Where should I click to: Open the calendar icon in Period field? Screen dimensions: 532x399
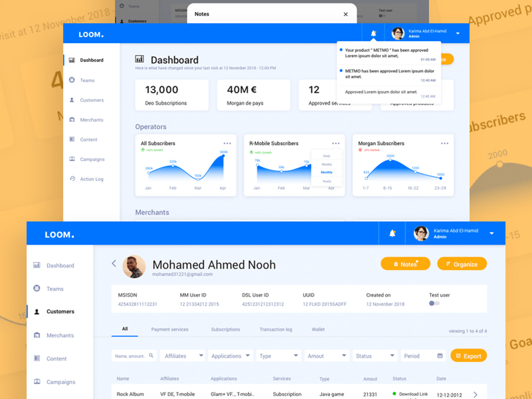[440, 356]
